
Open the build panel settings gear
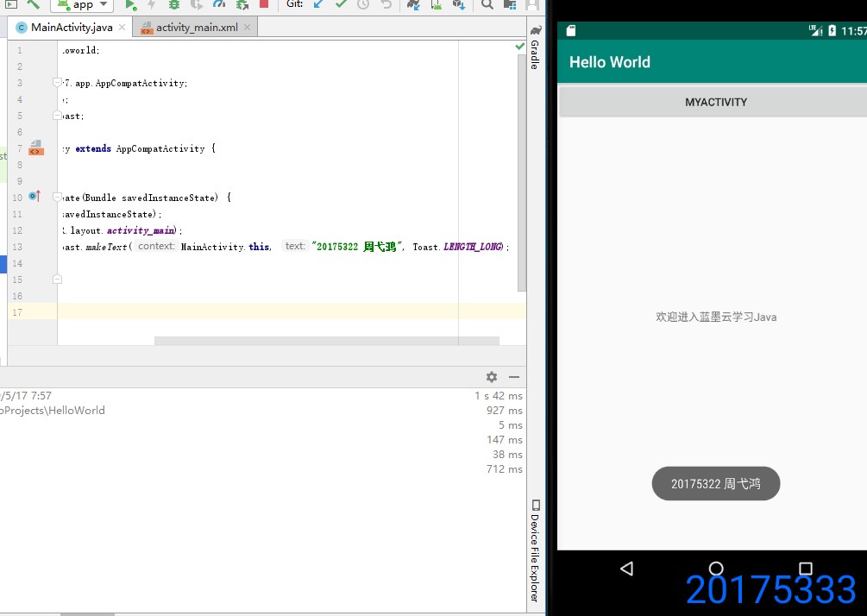pos(492,377)
